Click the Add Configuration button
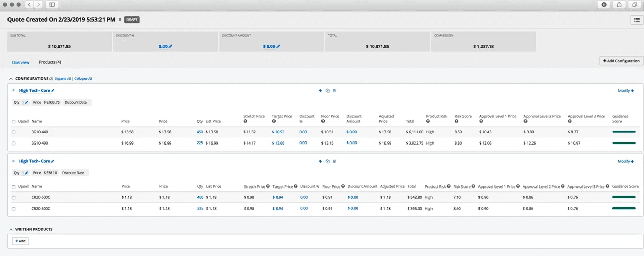644x256 pixels. coord(621,61)
